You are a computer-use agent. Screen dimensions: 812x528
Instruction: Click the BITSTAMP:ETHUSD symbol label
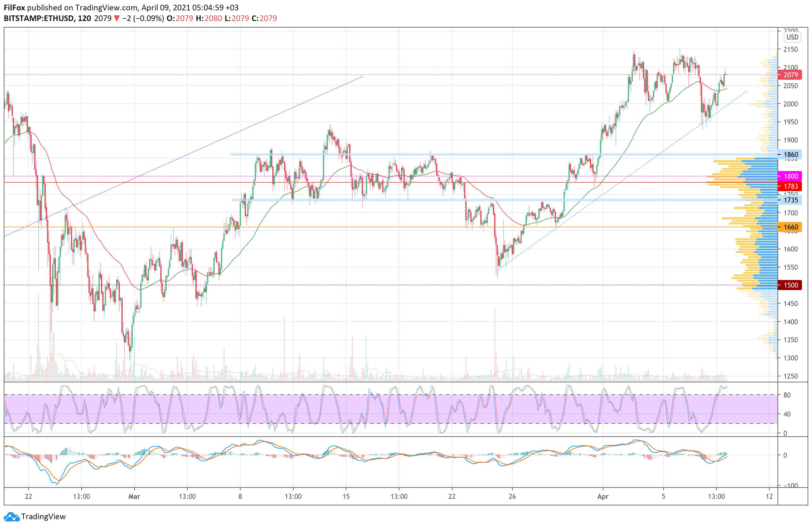point(39,19)
